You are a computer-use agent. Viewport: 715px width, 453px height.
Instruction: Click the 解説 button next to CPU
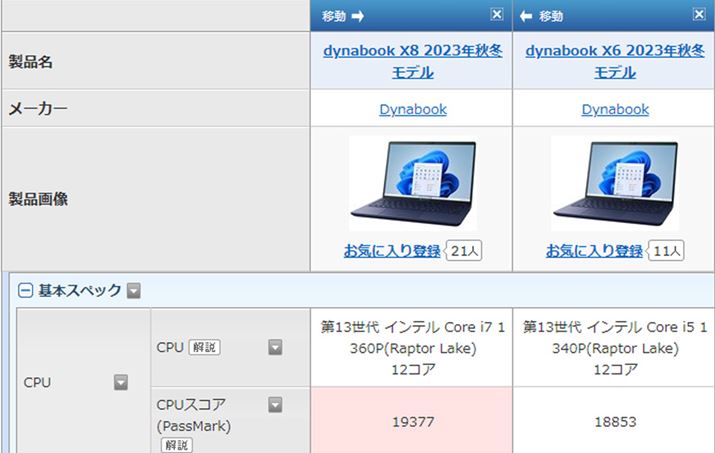[204, 348]
